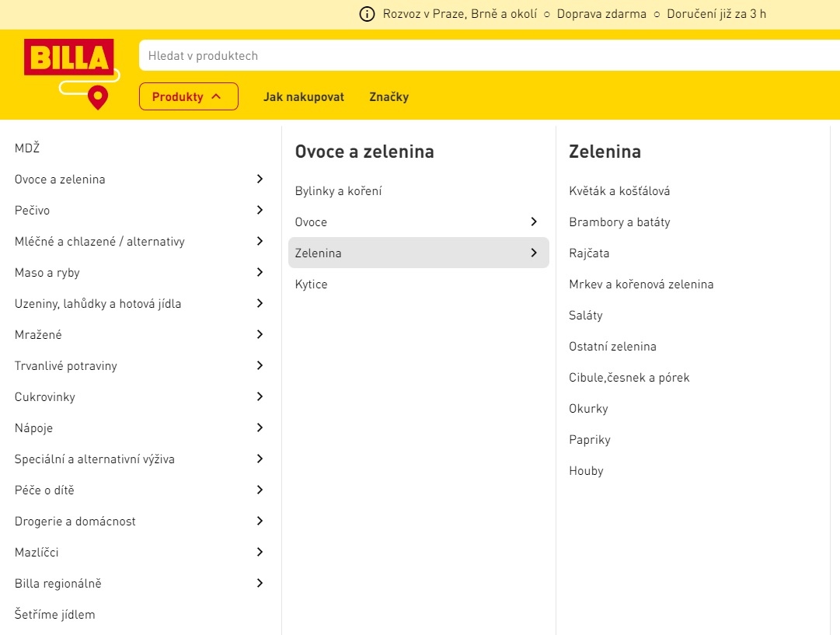Open Květák a košťálová
Screen dimensions: 840x635
click(x=619, y=190)
